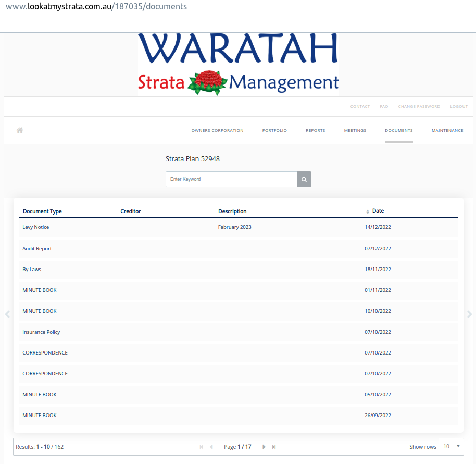Click the February 2023 description cell

[235, 227]
